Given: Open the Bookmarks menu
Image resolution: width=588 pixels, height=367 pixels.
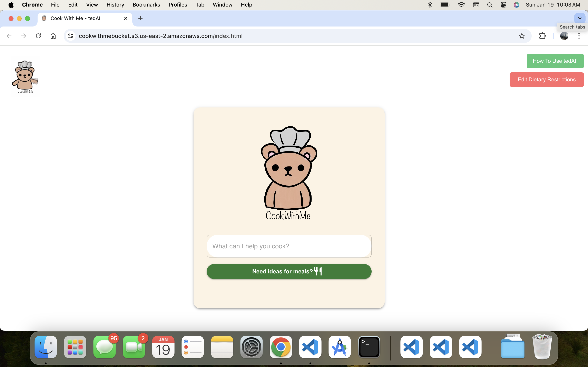Looking at the screenshot, I should [x=146, y=5].
